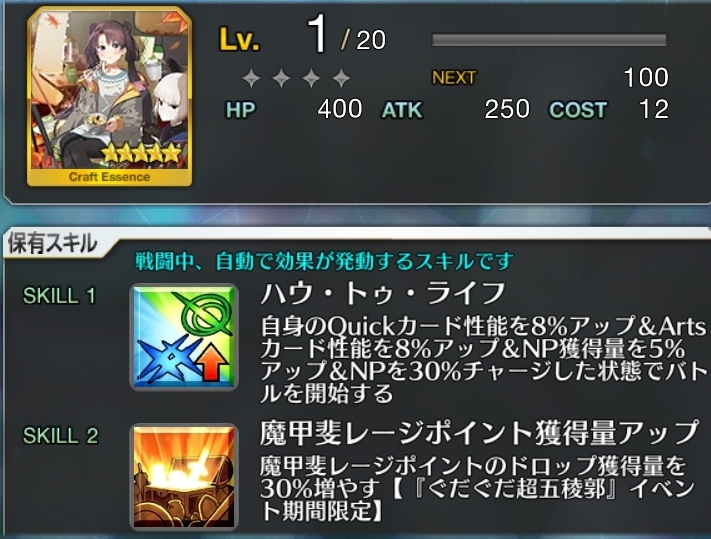This screenshot has width=711, height=539.
Task: Select the SKILL 1 Quick/Arts up icon
Action: (x=184, y=336)
